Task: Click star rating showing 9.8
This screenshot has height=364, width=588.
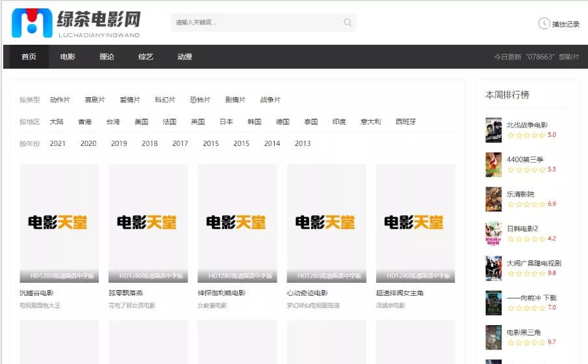Action: (x=531, y=273)
